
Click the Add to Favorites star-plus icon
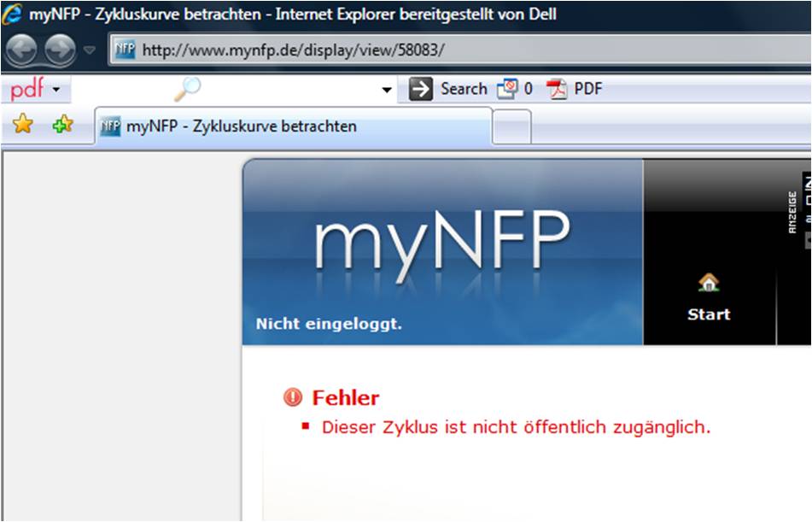(62, 126)
